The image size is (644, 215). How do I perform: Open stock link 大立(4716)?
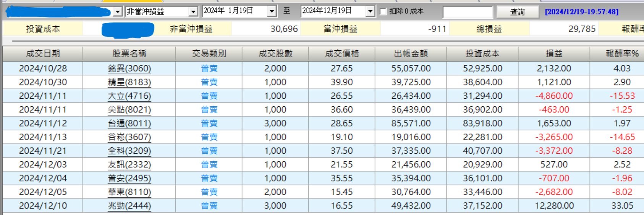[x=129, y=96]
